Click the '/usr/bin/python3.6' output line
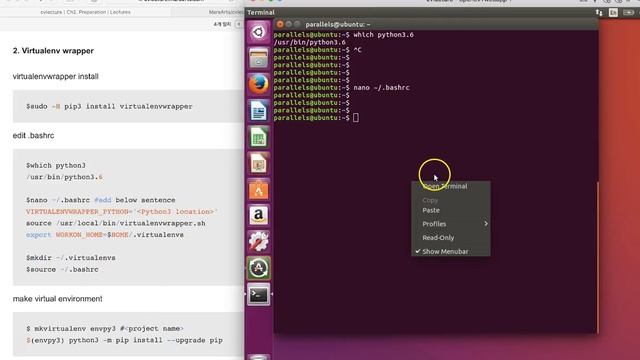 click(310, 42)
